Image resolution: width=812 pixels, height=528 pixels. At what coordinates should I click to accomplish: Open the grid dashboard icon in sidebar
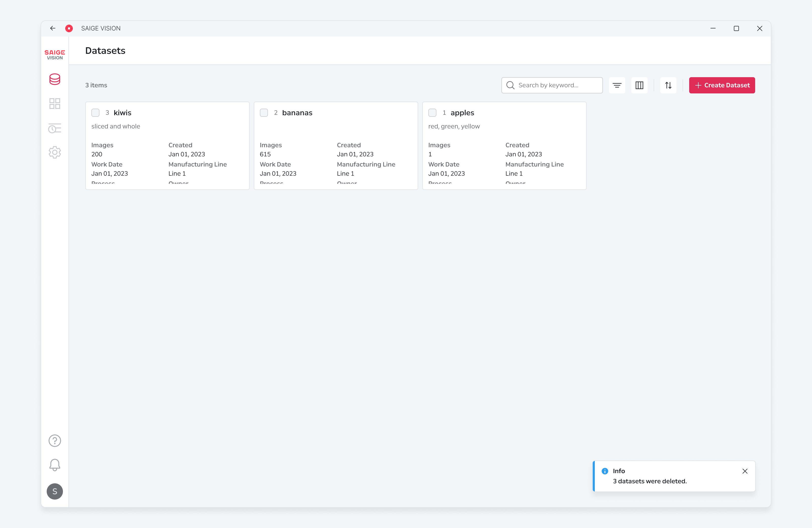pos(55,103)
